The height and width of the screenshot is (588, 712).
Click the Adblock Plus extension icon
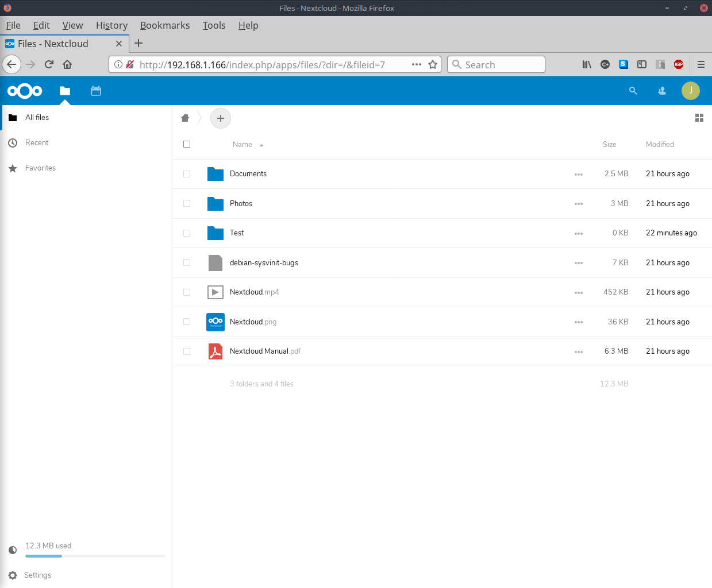click(x=679, y=64)
